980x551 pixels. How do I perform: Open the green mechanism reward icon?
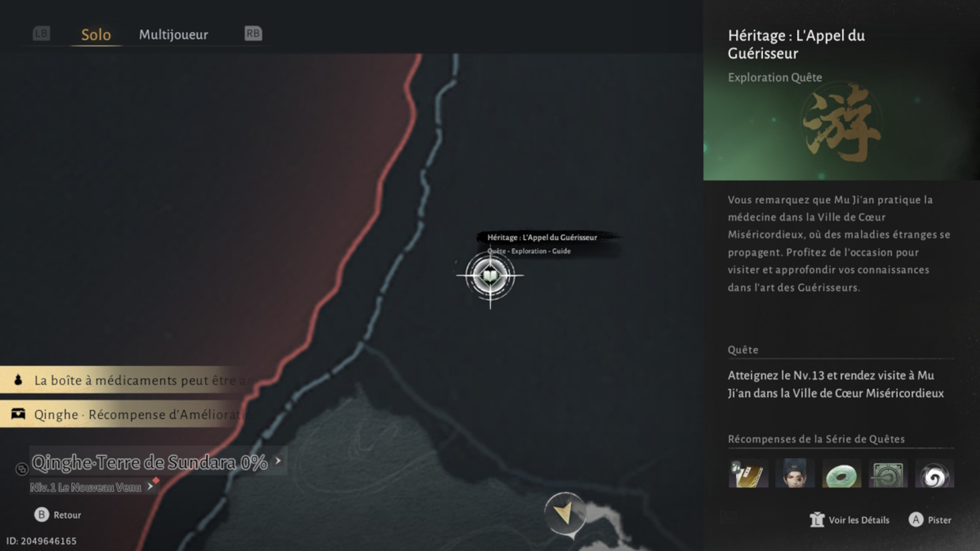click(x=888, y=473)
